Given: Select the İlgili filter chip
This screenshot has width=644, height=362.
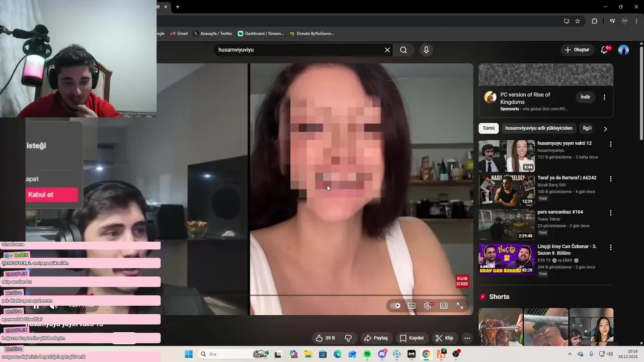Looking at the screenshot, I should click(587, 128).
